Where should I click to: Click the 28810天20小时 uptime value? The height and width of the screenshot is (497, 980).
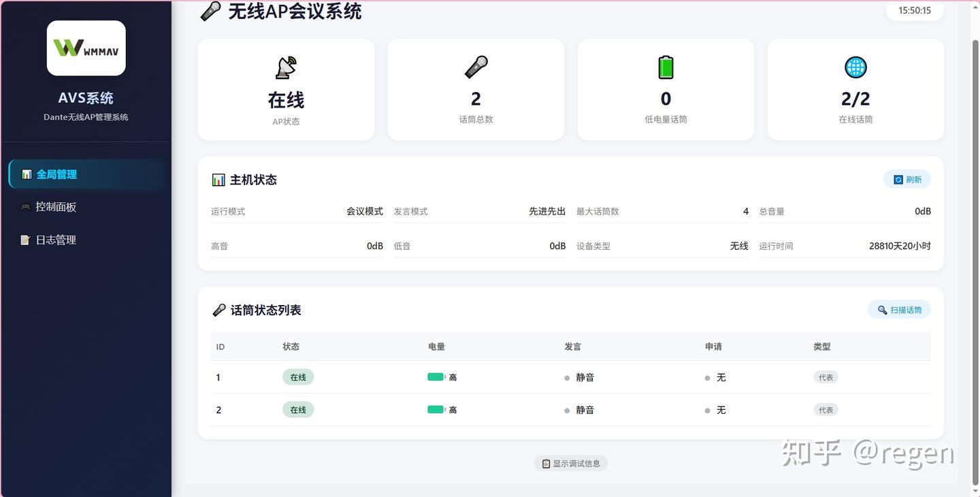click(900, 246)
